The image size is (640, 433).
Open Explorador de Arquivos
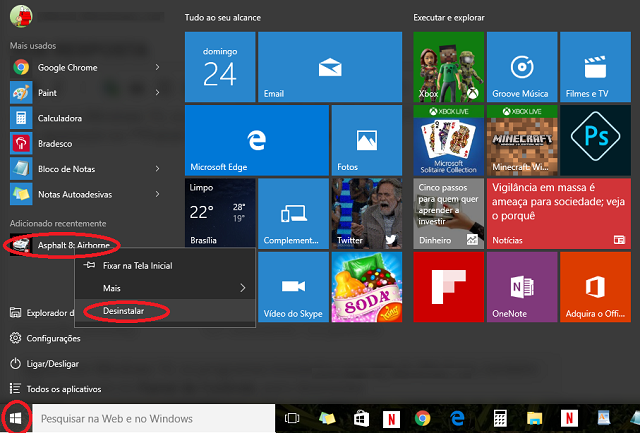[x=42, y=313]
